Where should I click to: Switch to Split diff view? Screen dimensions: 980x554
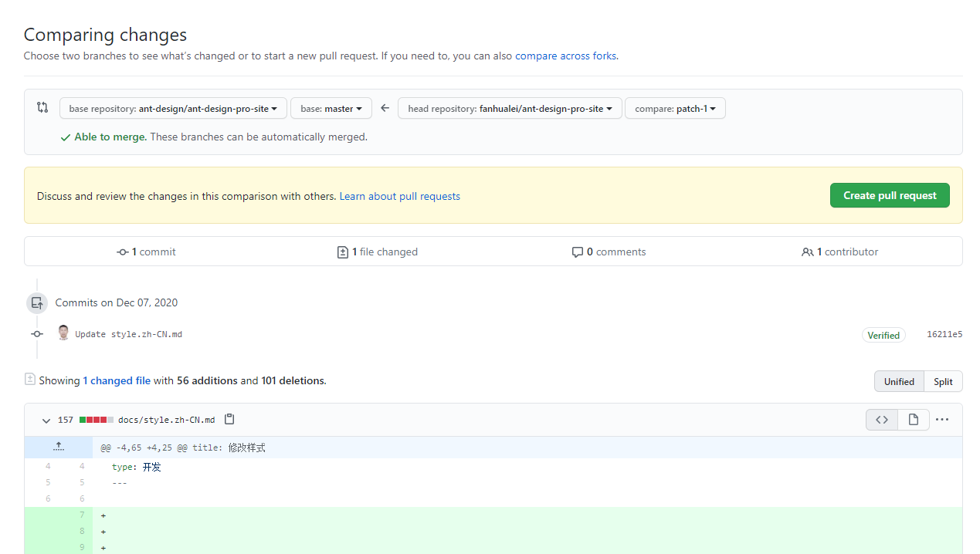click(x=943, y=381)
